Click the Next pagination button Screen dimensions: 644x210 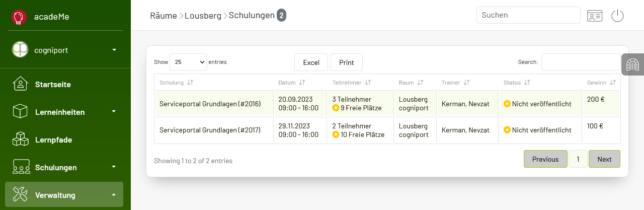click(x=604, y=159)
